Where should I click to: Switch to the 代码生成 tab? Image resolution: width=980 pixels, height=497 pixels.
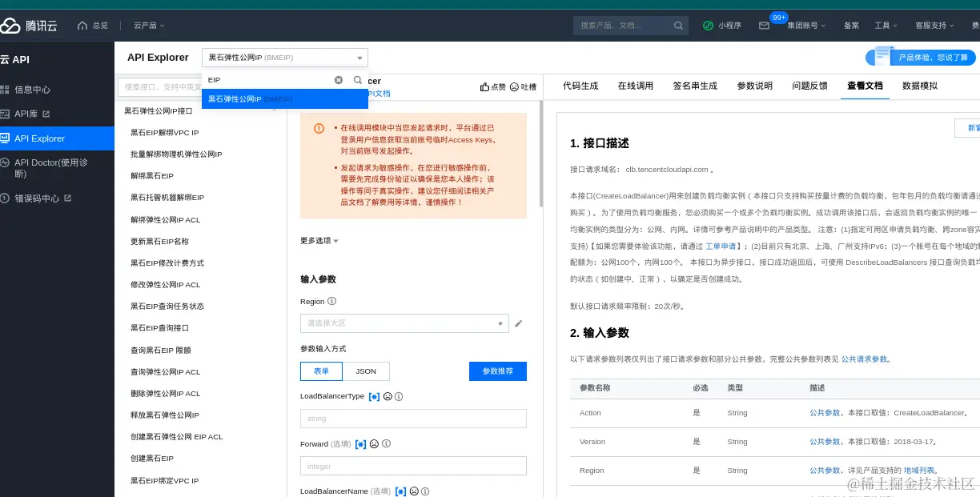[x=580, y=86]
